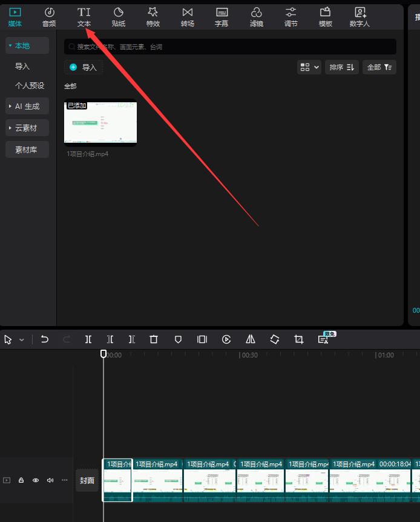Screen dimensions: 420x522
Task: Click the delete trash icon in timeline toolbar
Action: (x=154, y=340)
